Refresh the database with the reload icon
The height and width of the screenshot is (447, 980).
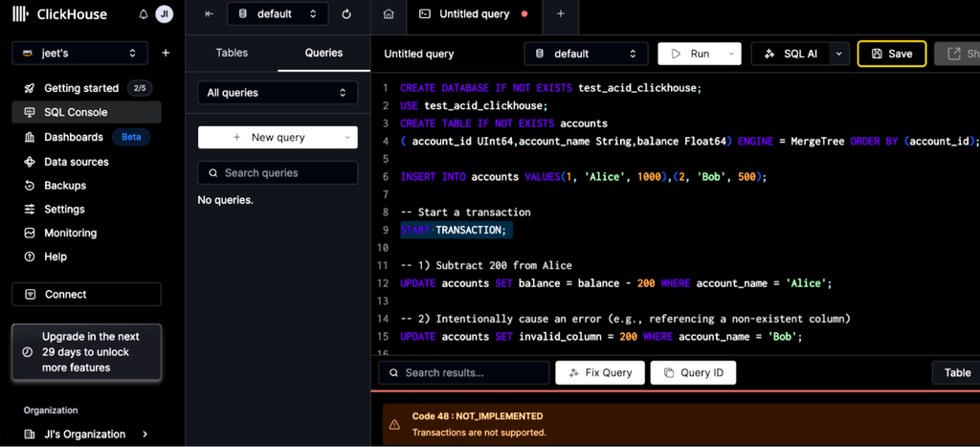tap(346, 13)
